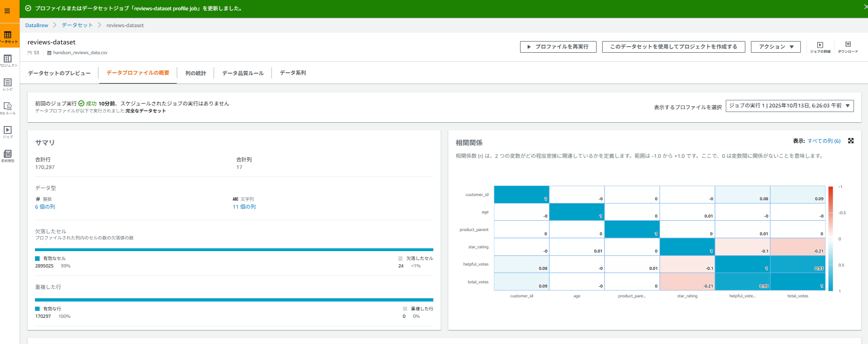The image size is (868, 344).
Task: Click handson_reviews_data.csv file name
Action: [80, 53]
